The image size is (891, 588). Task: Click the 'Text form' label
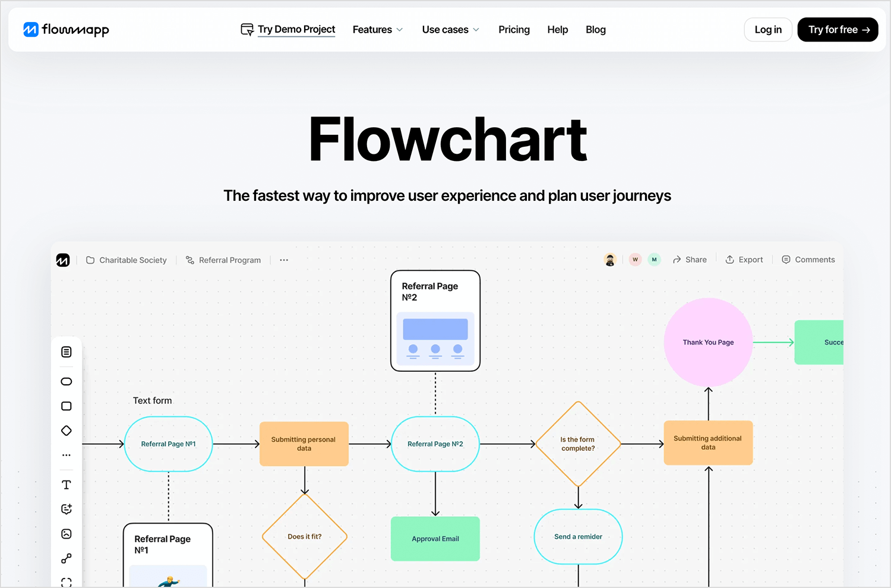click(152, 401)
